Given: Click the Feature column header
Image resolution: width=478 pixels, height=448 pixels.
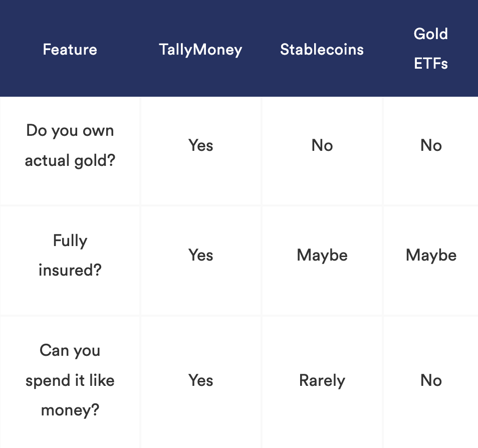Looking at the screenshot, I should (x=70, y=50).
